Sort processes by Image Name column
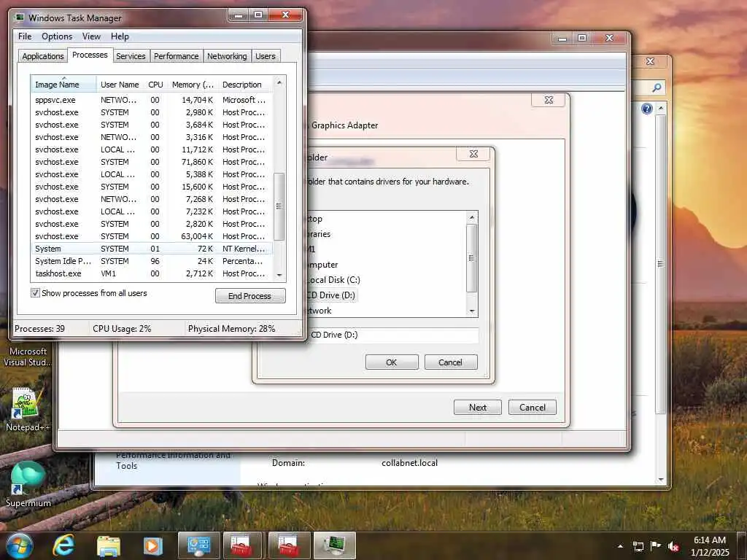747x560 pixels. point(64,85)
